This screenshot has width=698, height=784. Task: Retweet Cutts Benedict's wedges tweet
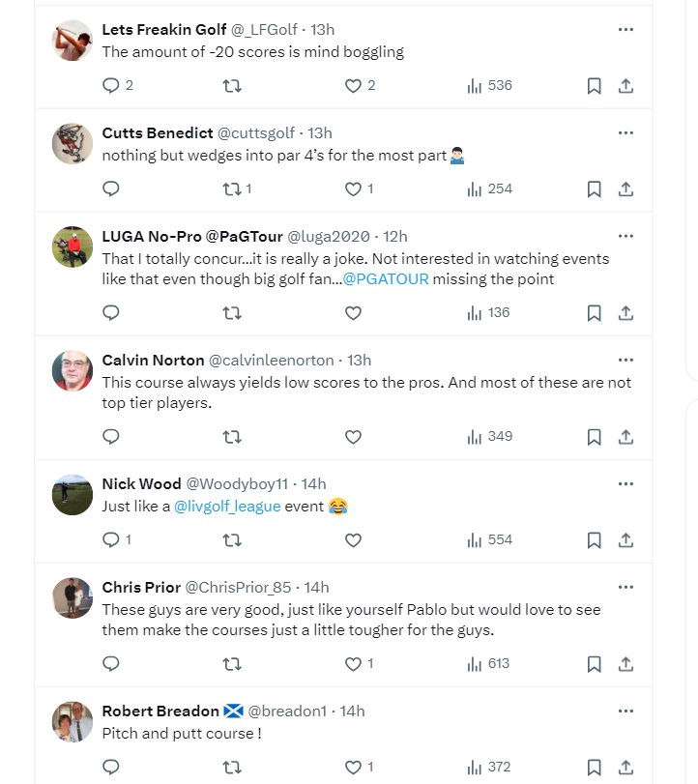click(232, 189)
